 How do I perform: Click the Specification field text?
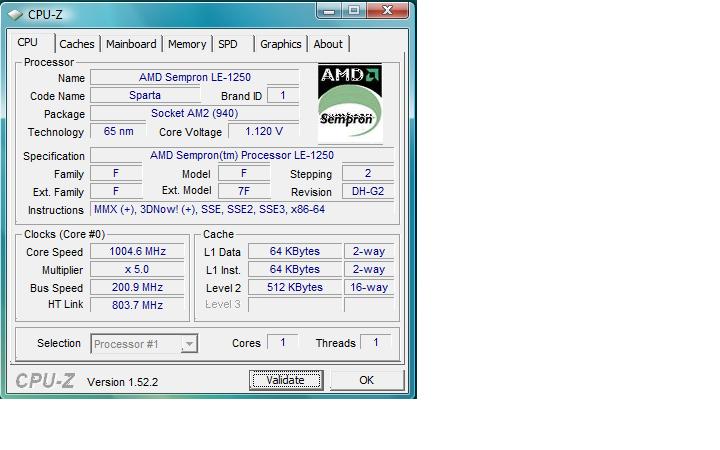242,155
